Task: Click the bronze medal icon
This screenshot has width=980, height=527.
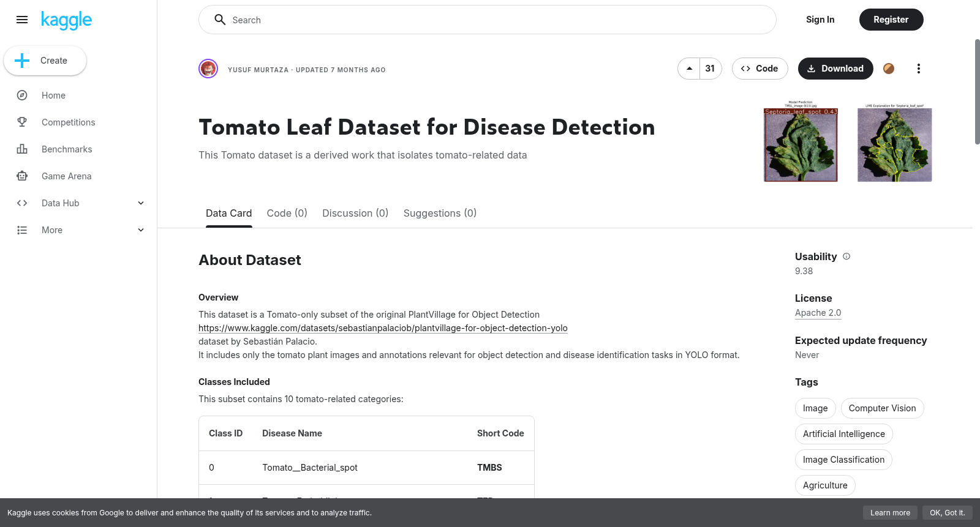Action: (x=889, y=69)
